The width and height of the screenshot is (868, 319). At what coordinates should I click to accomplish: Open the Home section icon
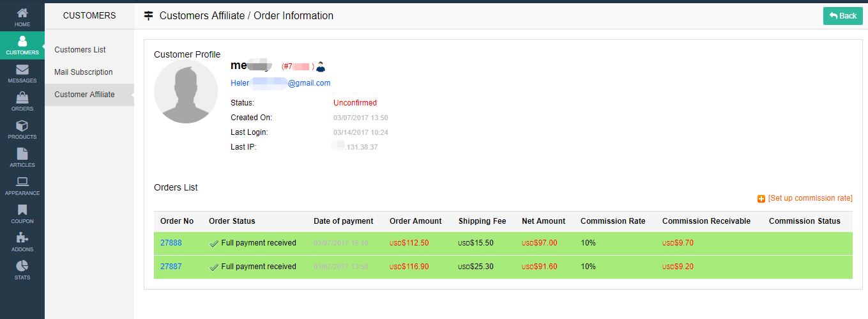coord(22,13)
